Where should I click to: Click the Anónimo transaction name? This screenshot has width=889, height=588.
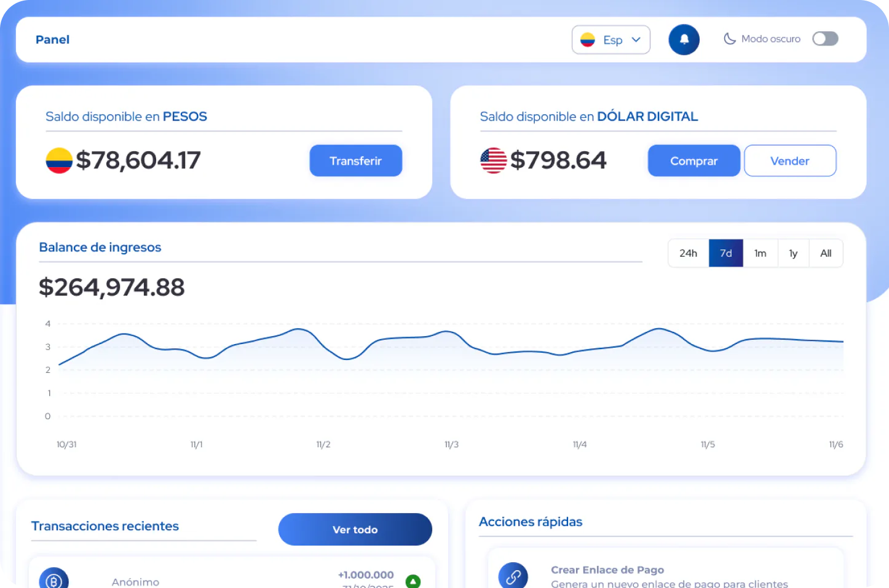pyautogui.click(x=135, y=582)
